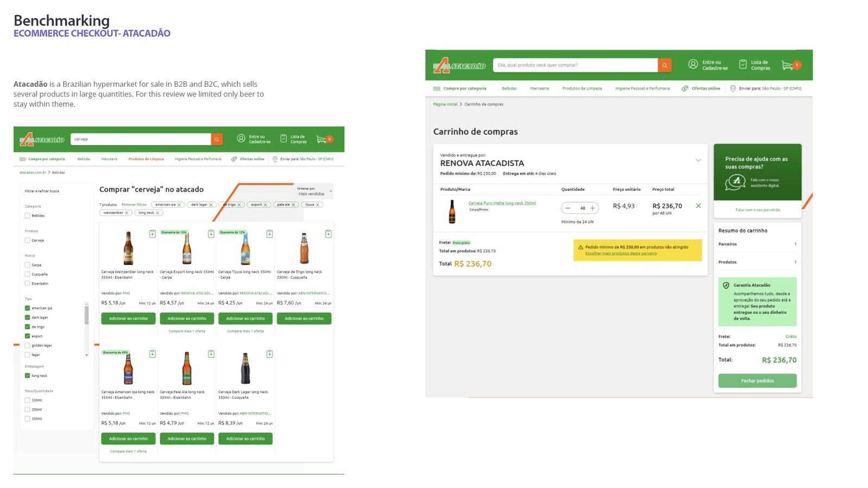Open Compre por categoria menu in cart page
The width and height of the screenshot is (868, 488).
459,88
